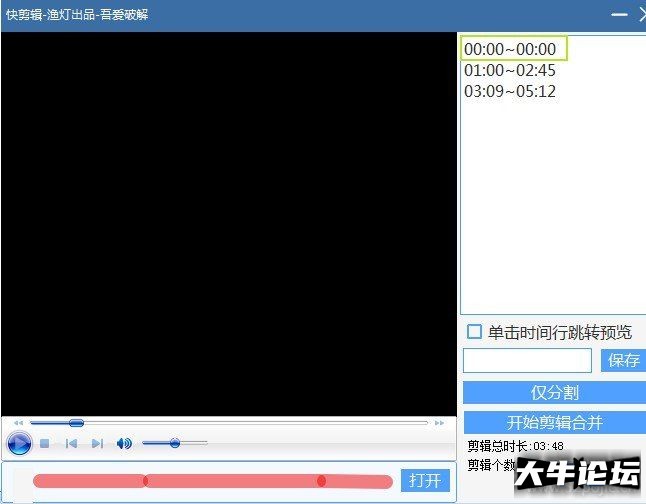Click the 保存 button
646x504 pixels.
pyautogui.click(x=624, y=361)
